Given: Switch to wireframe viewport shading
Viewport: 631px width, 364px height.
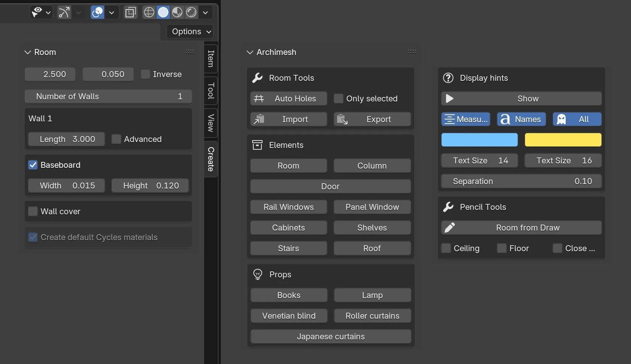Looking at the screenshot, I should pyautogui.click(x=149, y=13).
